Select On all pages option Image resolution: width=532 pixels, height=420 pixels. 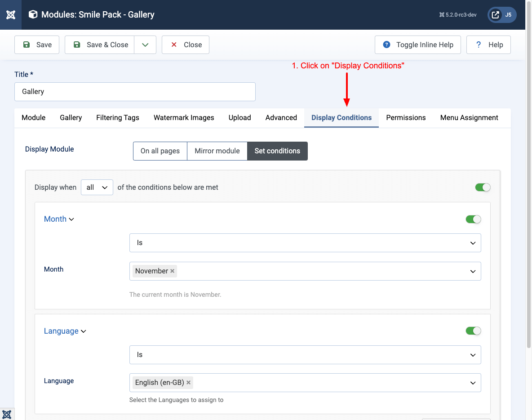160,151
